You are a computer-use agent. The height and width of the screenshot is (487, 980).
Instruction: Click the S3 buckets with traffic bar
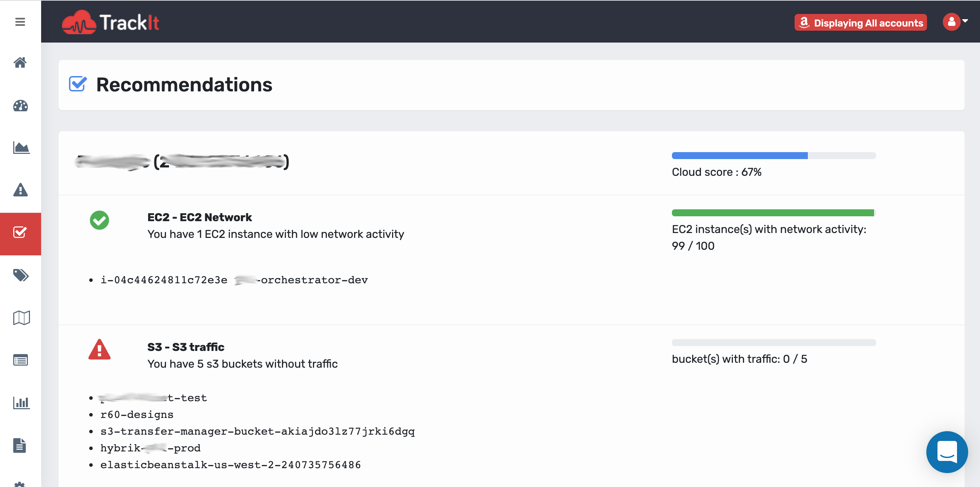coord(774,342)
